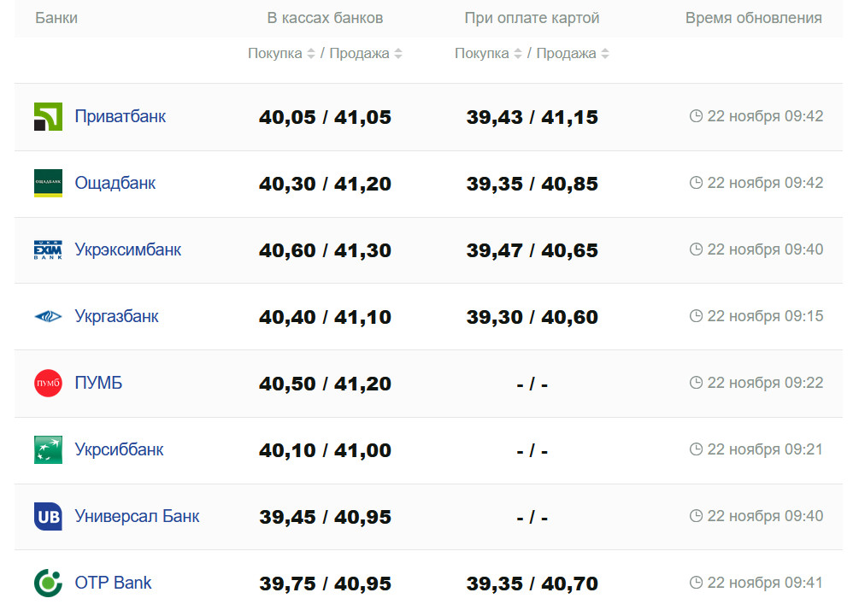The image size is (853, 616).
Task: Click the Universal Bank UB logo
Action: pyautogui.click(x=48, y=516)
